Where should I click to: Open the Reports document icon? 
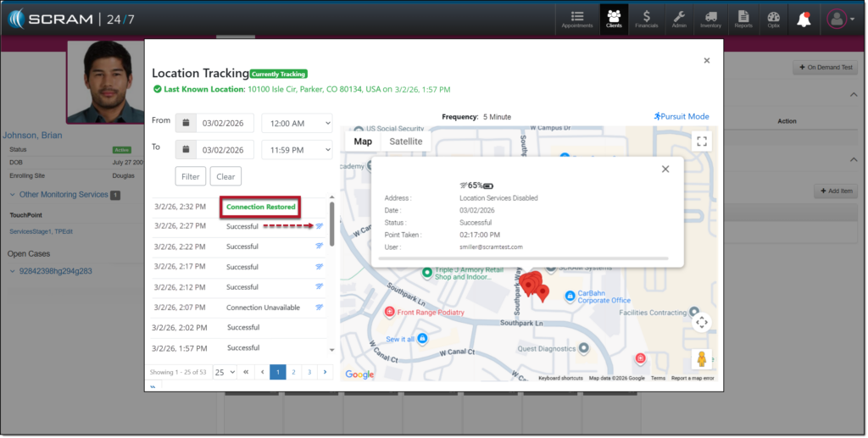[743, 19]
